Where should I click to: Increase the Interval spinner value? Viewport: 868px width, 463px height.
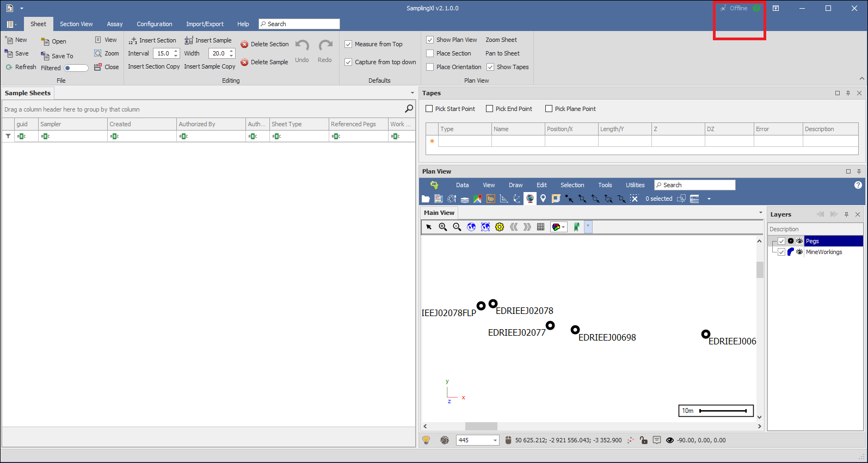coord(176,51)
